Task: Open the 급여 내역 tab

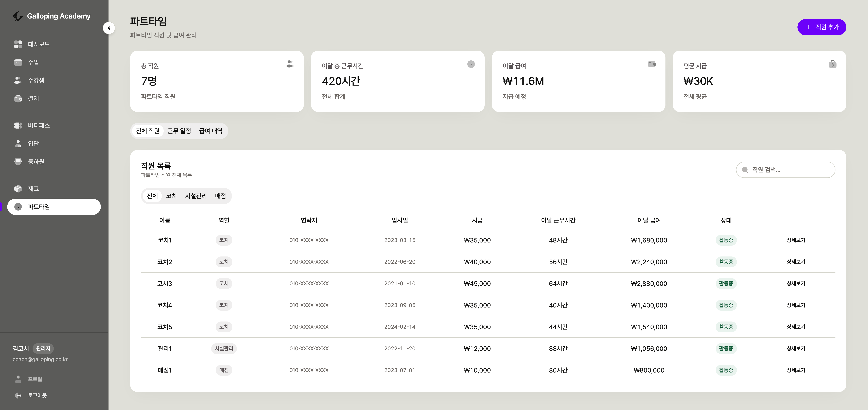Action: [x=211, y=131]
